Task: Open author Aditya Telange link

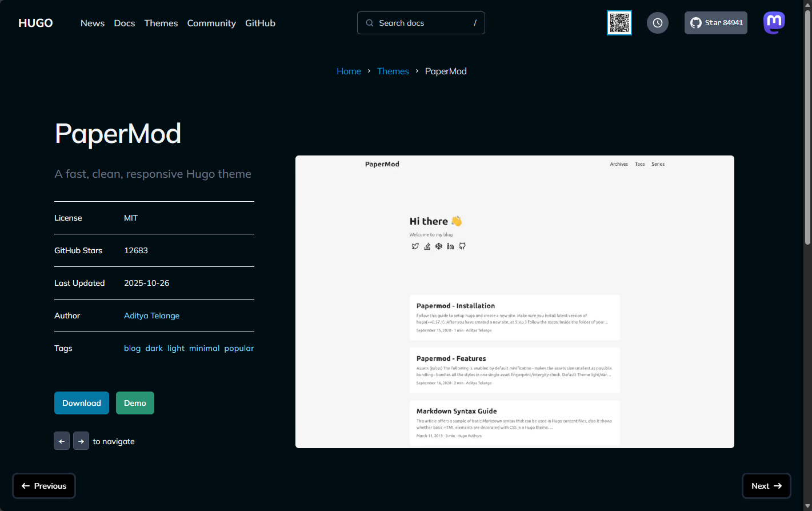Action: (151, 316)
